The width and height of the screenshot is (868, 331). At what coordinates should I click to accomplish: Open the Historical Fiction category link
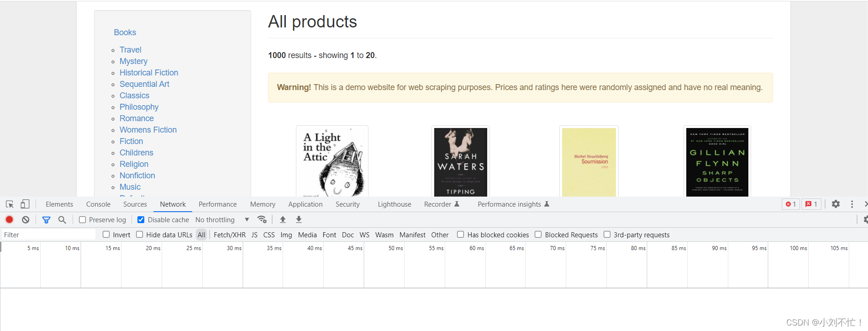pos(149,73)
